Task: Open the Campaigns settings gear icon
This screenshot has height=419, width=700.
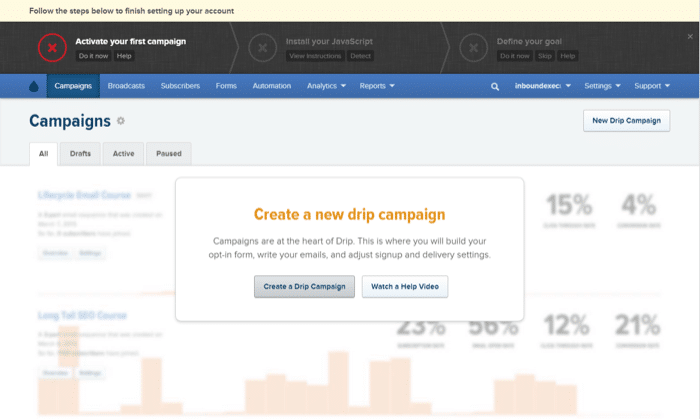Action: tap(121, 121)
